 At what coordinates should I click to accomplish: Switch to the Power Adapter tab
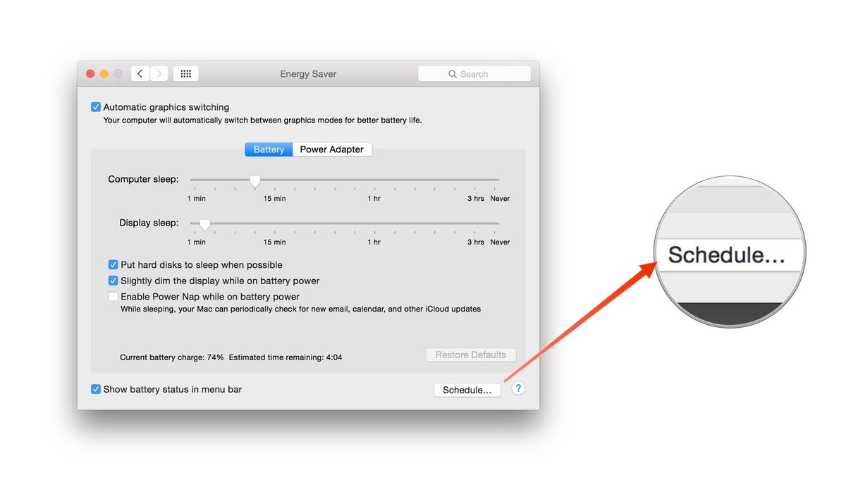[332, 149]
